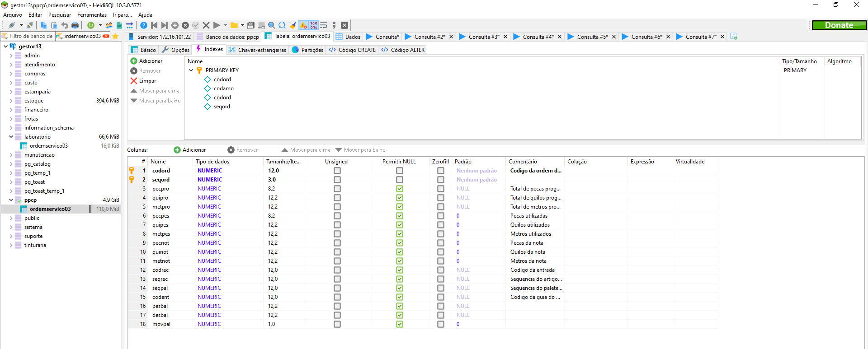Viewport: 868px width, 349px height.
Task: Switch to the Dados tab
Action: coord(348,37)
